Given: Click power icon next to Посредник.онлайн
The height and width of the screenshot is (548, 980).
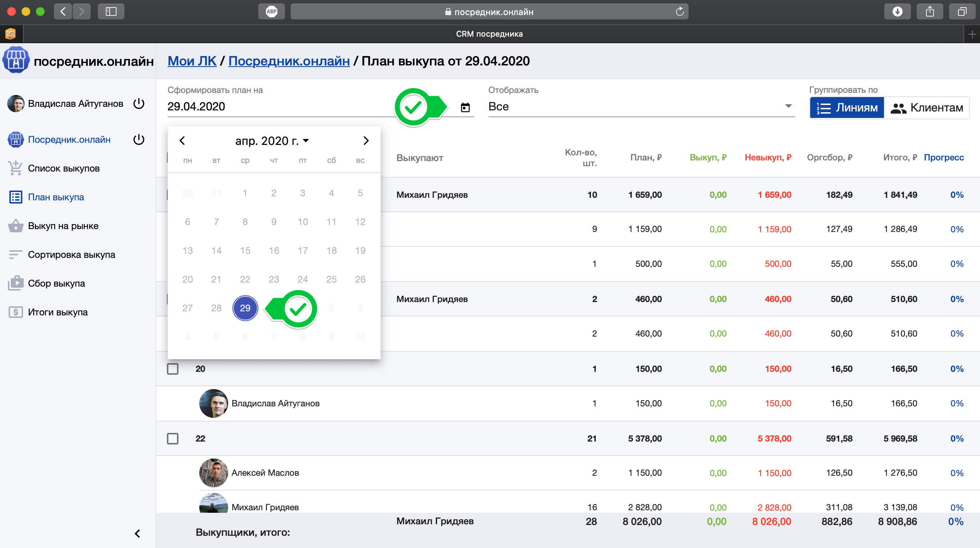Looking at the screenshot, I should [x=139, y=140].
